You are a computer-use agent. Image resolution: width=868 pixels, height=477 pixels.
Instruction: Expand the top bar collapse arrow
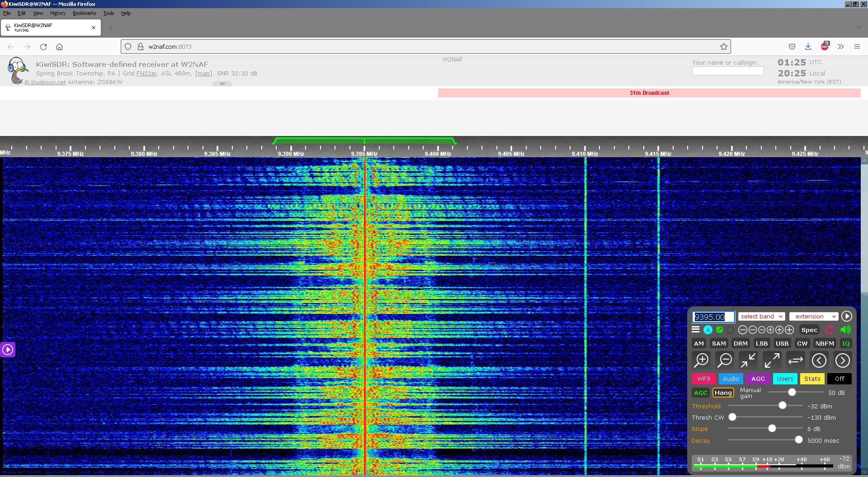222,84
